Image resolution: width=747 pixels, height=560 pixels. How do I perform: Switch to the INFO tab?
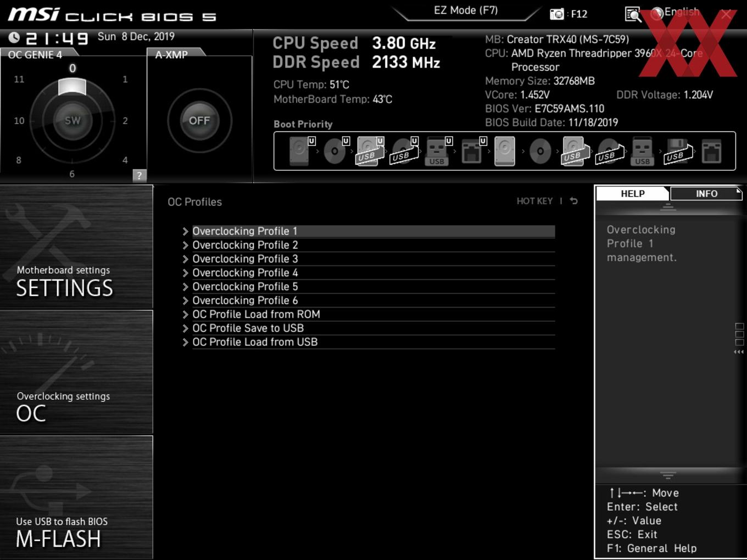(706, 193)
